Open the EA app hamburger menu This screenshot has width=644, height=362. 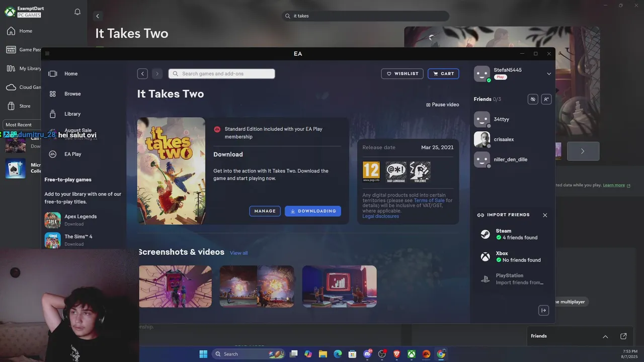point(47,54)
